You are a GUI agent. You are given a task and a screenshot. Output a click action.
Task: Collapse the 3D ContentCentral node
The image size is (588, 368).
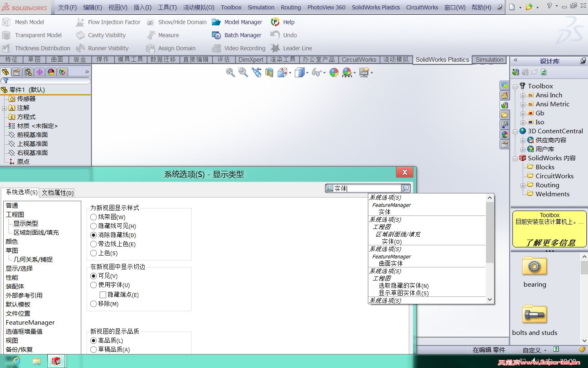515,131
